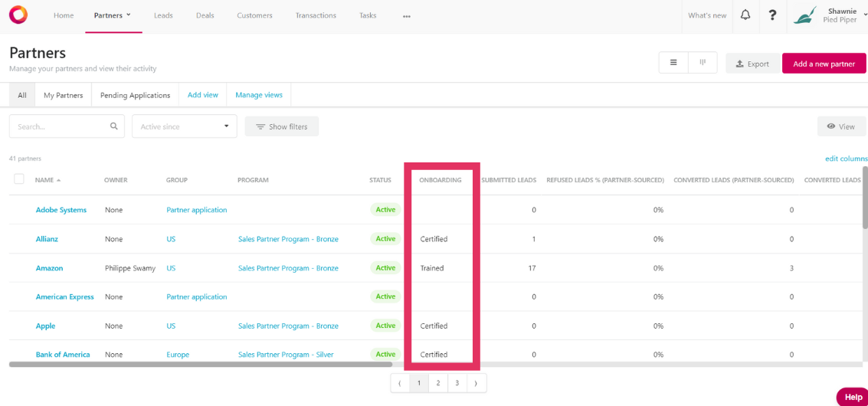This screenshot has height=406, width=868.
Task: Select the Pending Applications tab
Action: point(135,95)
